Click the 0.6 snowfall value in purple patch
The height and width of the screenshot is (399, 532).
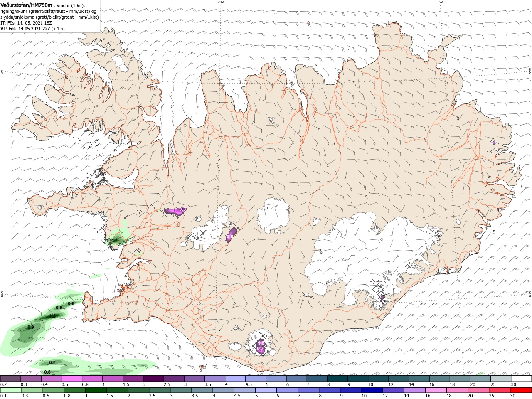[x=229, y=236]
